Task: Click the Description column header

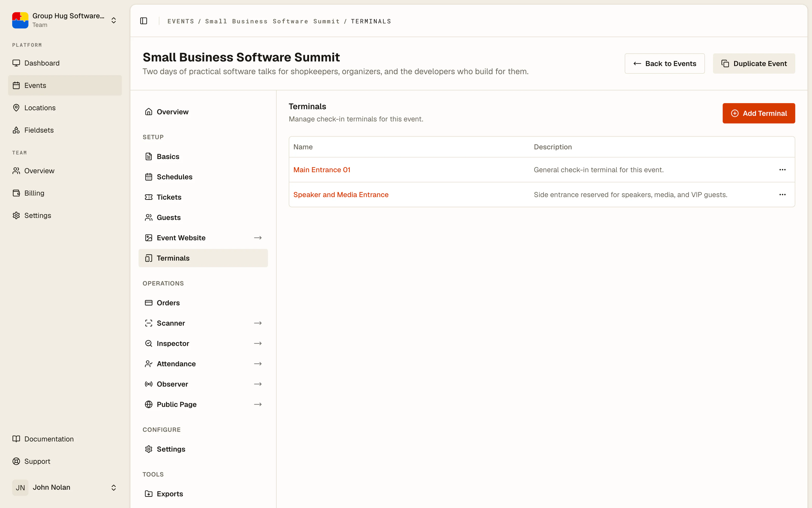Action: coord(553,147)
